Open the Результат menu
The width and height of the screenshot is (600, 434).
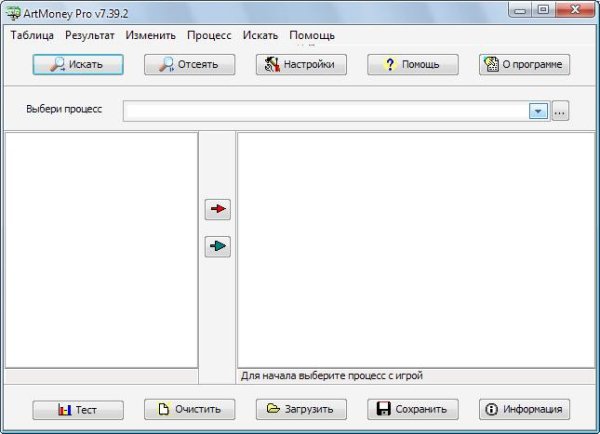pyautogui.click(x=90, y=35)
